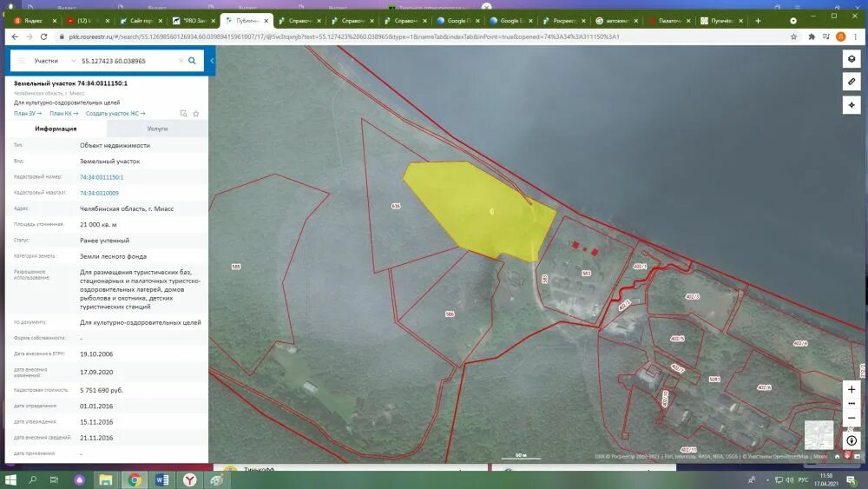
Task: Add parcel to favorites star
Action: [x=195, y=114]
